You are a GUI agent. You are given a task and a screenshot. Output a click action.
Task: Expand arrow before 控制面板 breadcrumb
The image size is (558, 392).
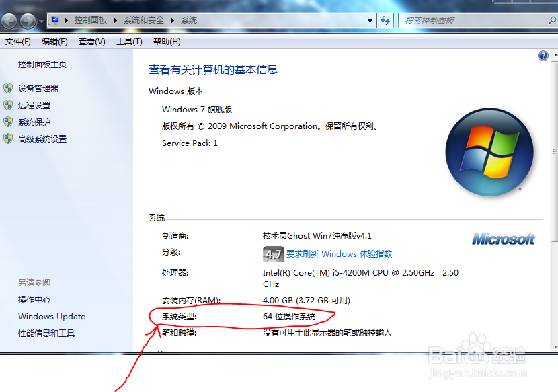66,21
